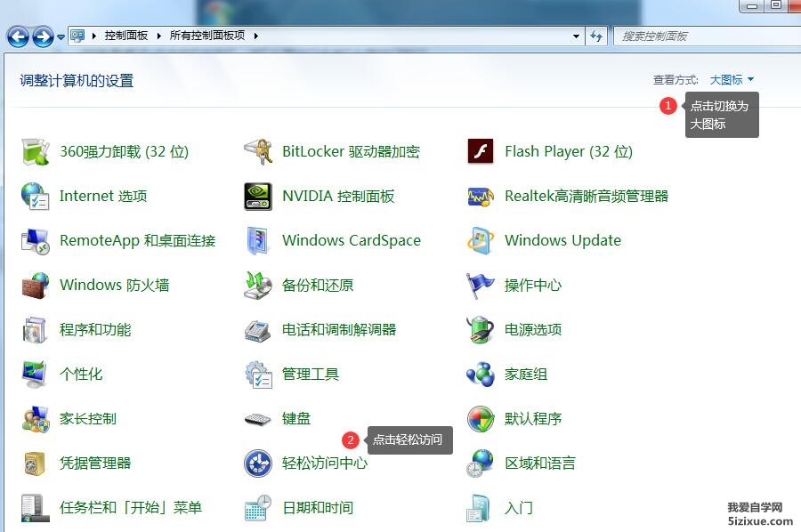The width and height of the screenshot is (801, 532).
Task: Open the 程序和功能 icon
Action: click(x=36, y=329)
